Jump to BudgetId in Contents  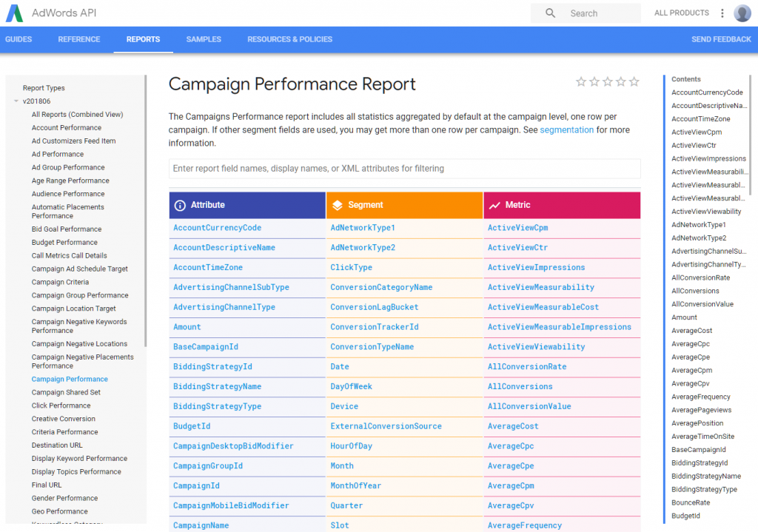click(685, 516)
